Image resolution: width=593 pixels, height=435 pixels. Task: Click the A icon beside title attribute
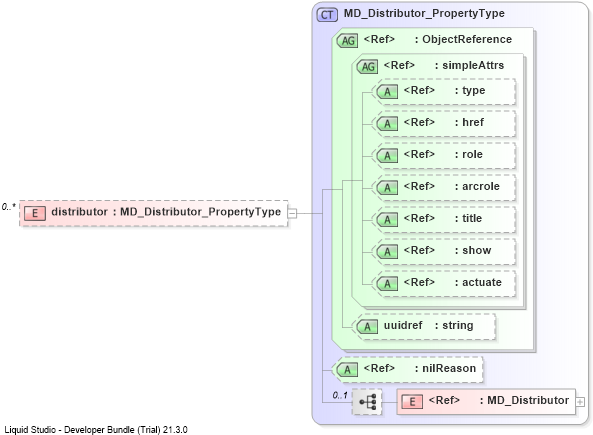[x=387, y=219]
